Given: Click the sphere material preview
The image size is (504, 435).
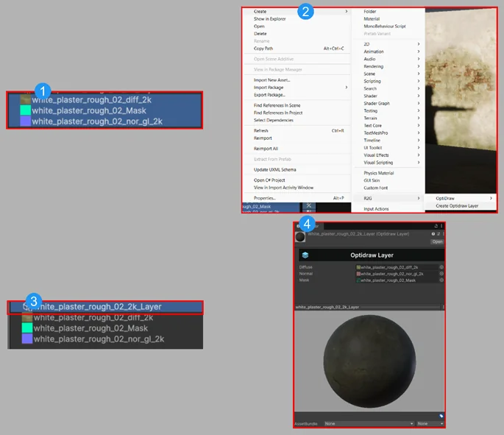Looking at the screenshot, I should [x=369, y=361].
